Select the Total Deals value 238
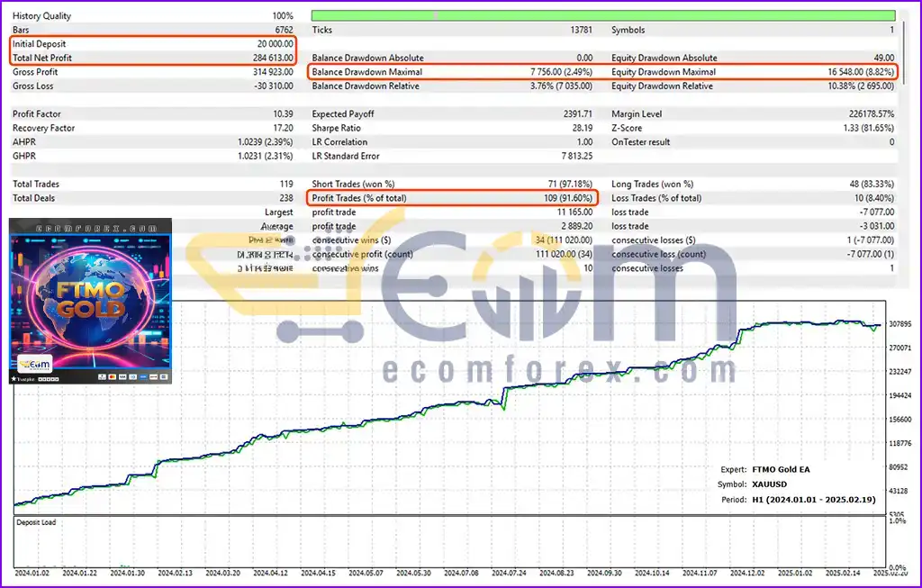The image size is (922, 588). click(286, 198)
